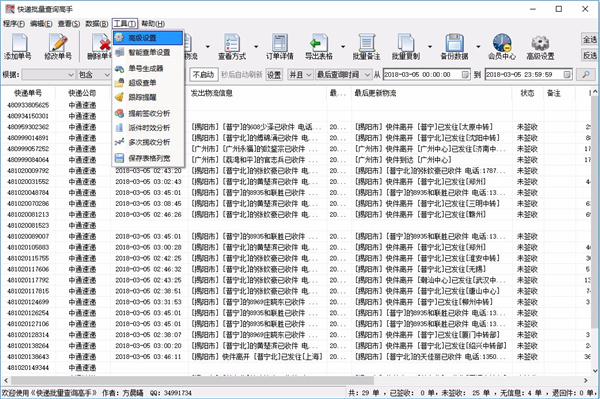Screen dimensions: 600x399
Task: Click the 批量备注 toolbar icon
Action: click(x=367, y=47)
